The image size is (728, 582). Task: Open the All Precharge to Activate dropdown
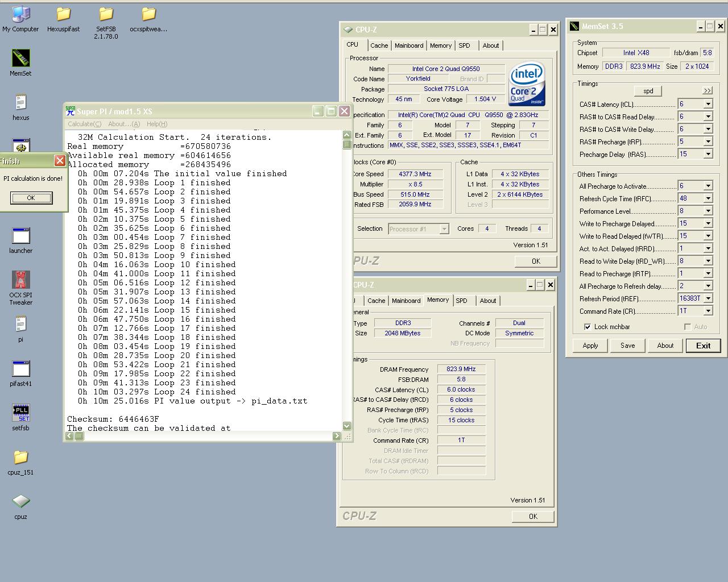pyautogui.click(x=708, y=186)
